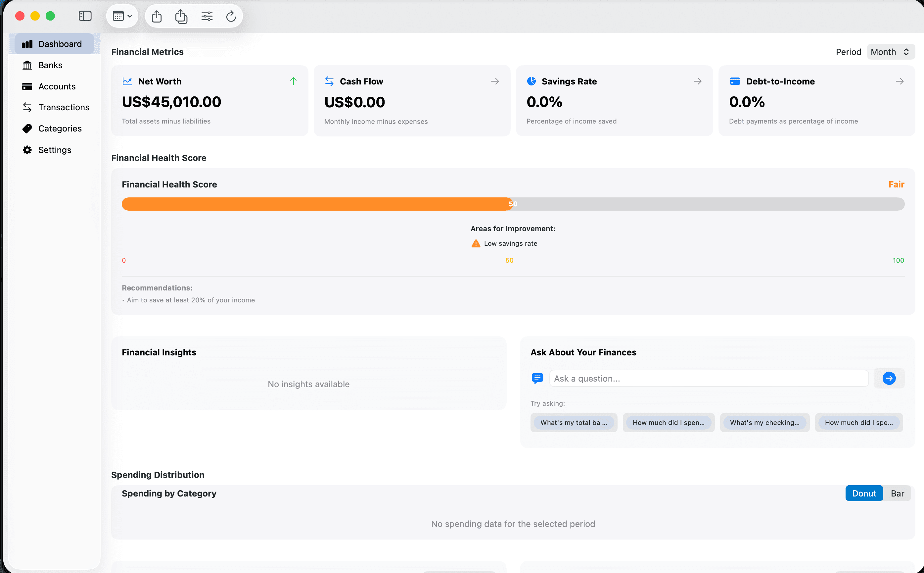924x573 pixels.
Task: Toggle the sidebar visibility
Action: [85, 16]
